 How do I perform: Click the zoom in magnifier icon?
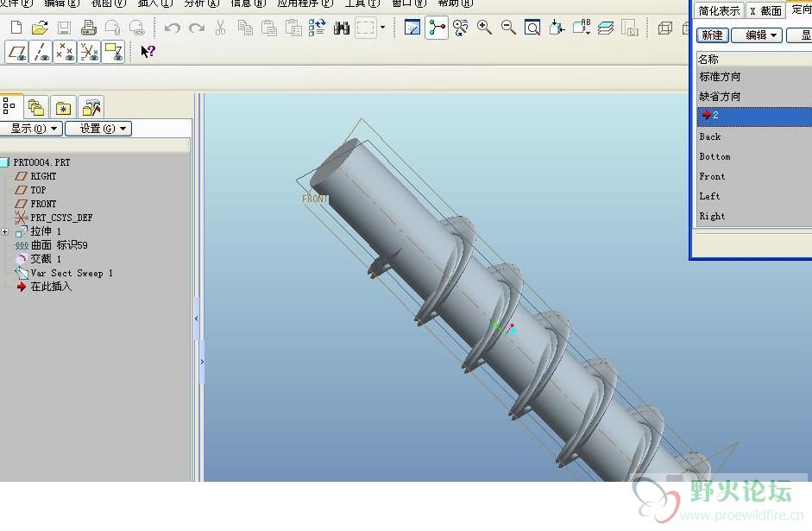(485, 28)
